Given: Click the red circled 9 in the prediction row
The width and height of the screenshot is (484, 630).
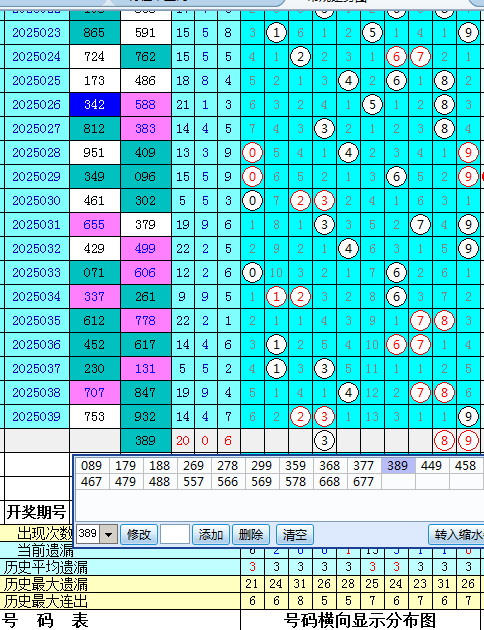Looking at the screenshot, I should tap(468, 441).
